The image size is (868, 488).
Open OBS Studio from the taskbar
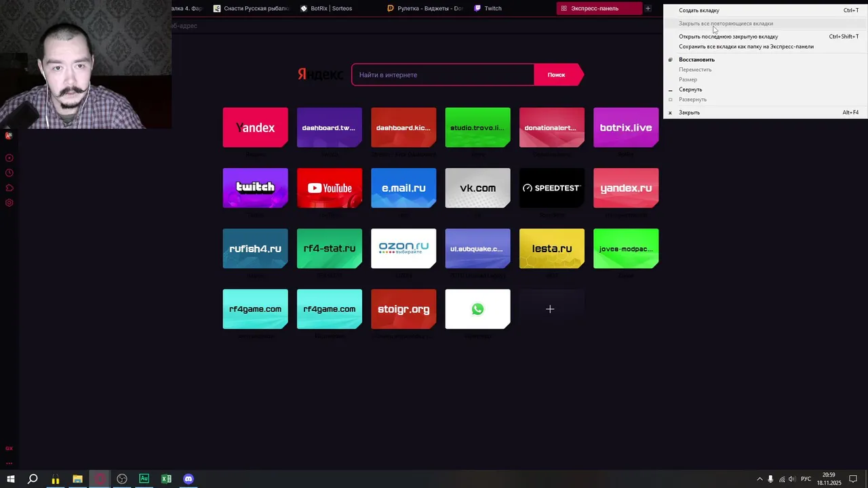point(122,479)
